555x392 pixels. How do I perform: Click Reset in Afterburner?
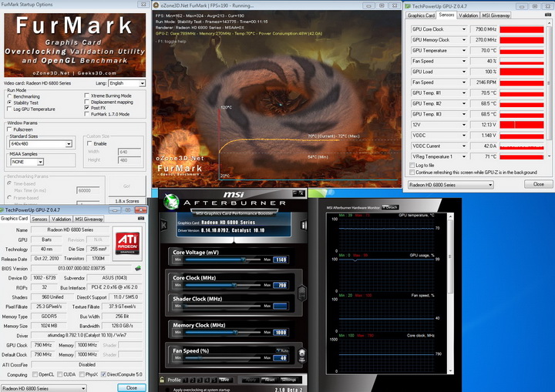(x=270, y=380)
